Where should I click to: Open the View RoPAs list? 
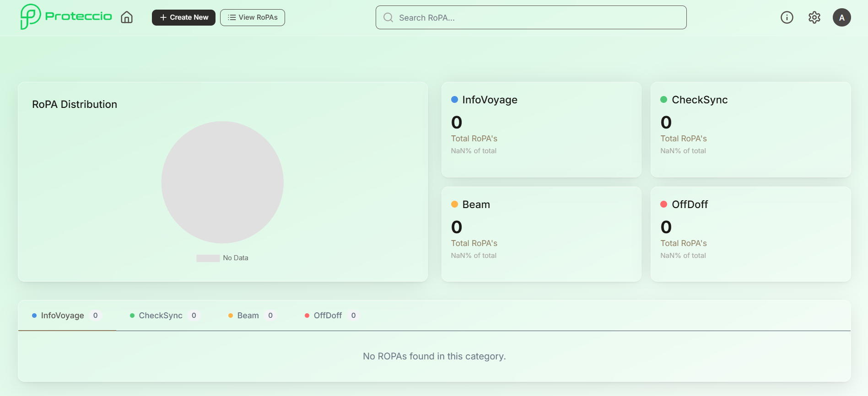point(253,17)
